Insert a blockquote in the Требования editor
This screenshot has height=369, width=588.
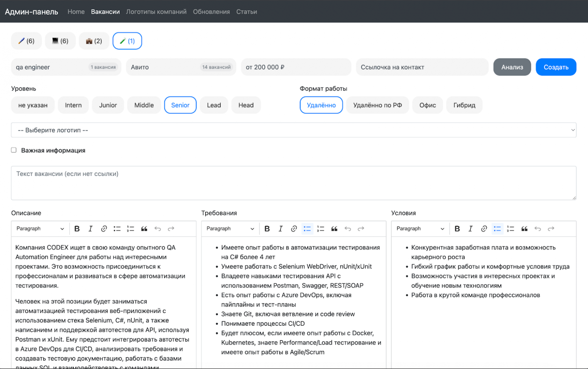tap(334, 228)
